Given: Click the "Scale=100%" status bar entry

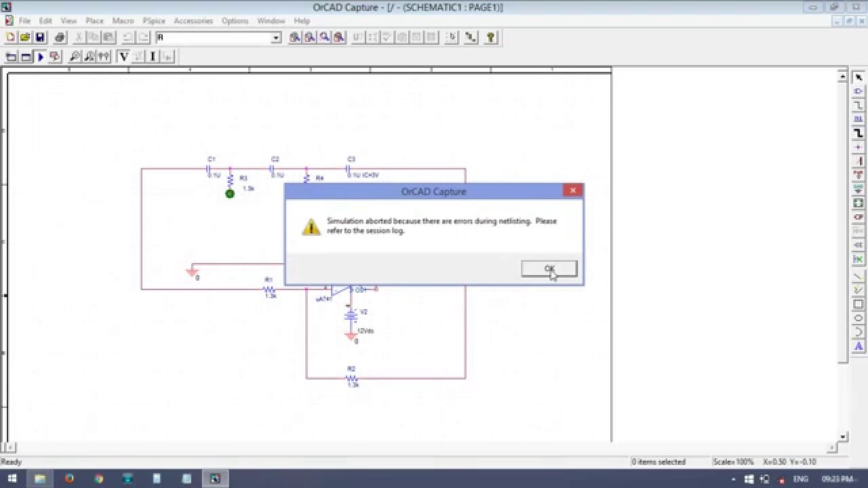Looking at the screenshot, I should click(733, 462).
